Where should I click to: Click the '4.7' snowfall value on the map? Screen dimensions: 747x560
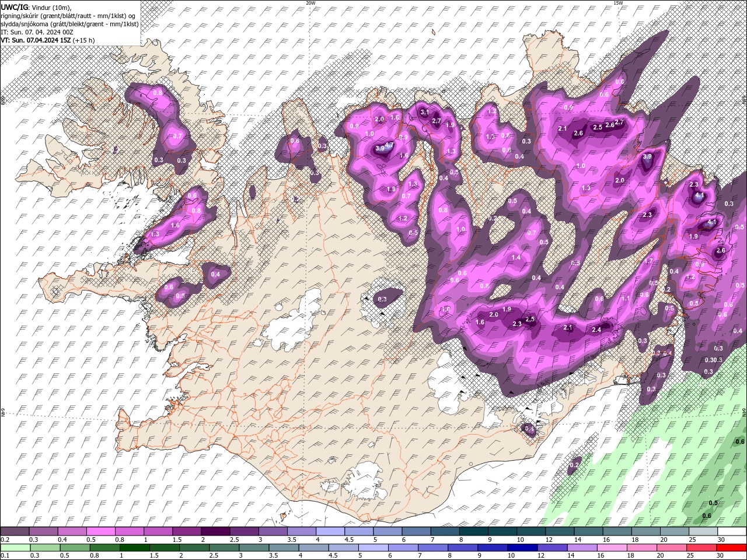tap(389, 145)
